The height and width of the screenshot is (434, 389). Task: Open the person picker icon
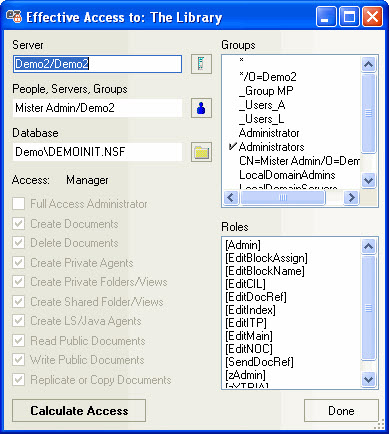coord(201,108)
